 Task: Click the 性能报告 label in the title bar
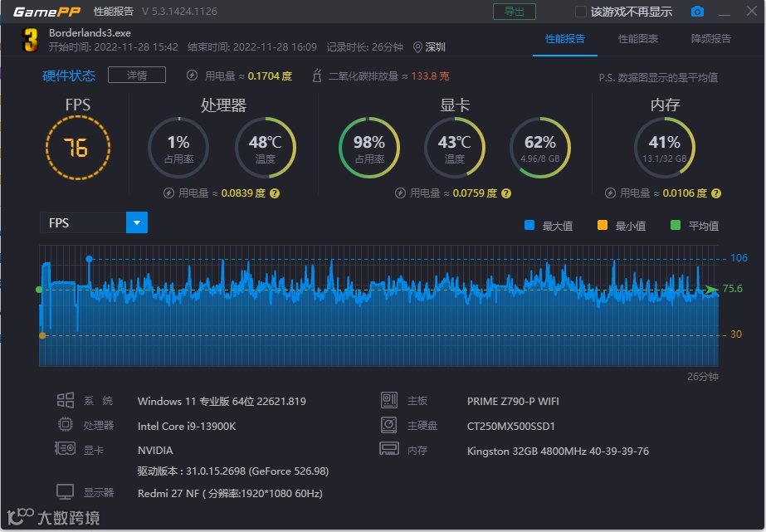click(x=114, y=12)
